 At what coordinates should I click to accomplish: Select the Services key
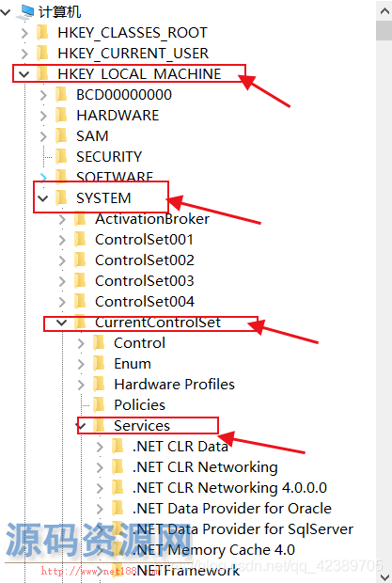[x=142, y=425]
